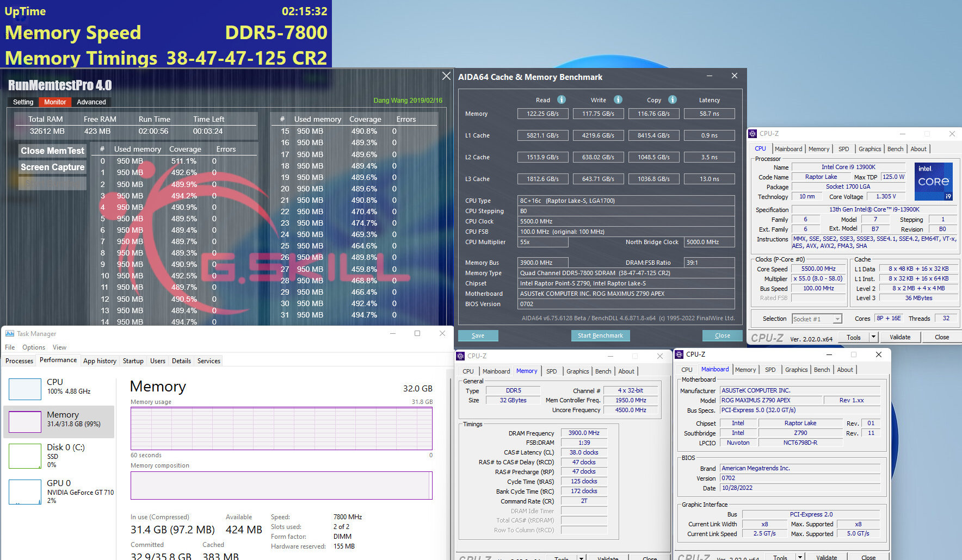Image resolution: width=962 pixels, height=560 pixels.
Task: Click the Memory Read 122.25 GB/s field
Action: (542, 114)
